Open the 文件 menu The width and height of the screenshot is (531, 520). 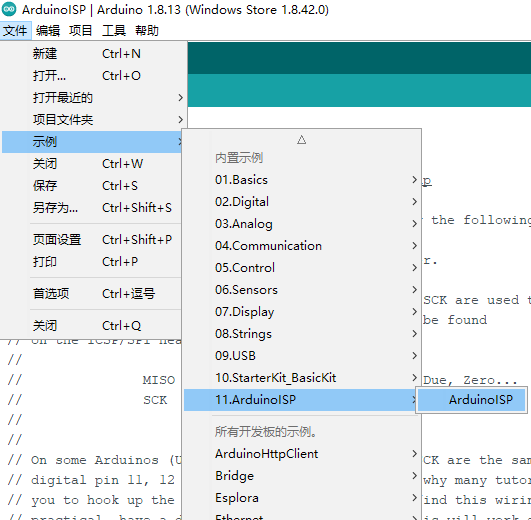point(15,31)
